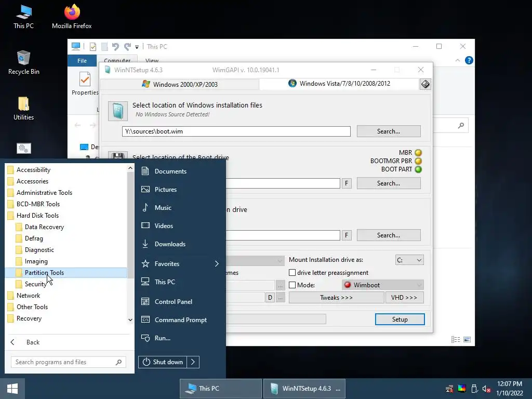Viewport: 532px width, 399px height.
Task: Open the Mount Installation drive letter dropdown
Action: click(x=409, y=260)
